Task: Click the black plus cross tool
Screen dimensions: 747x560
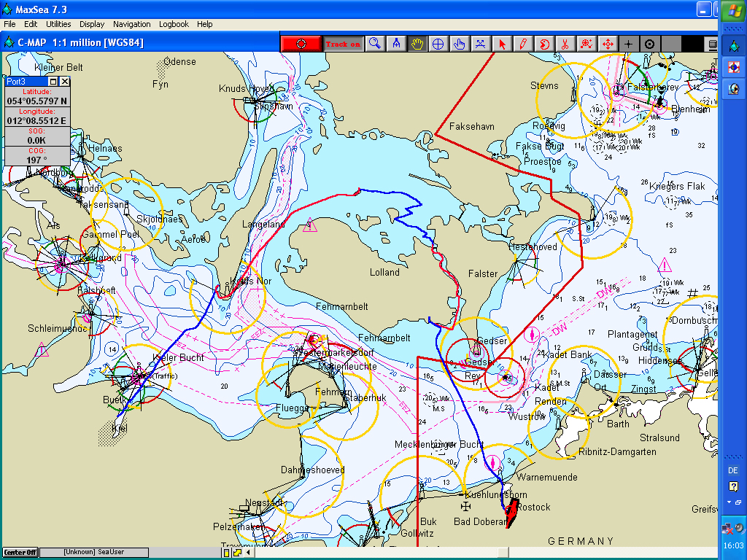Action: 628,44
